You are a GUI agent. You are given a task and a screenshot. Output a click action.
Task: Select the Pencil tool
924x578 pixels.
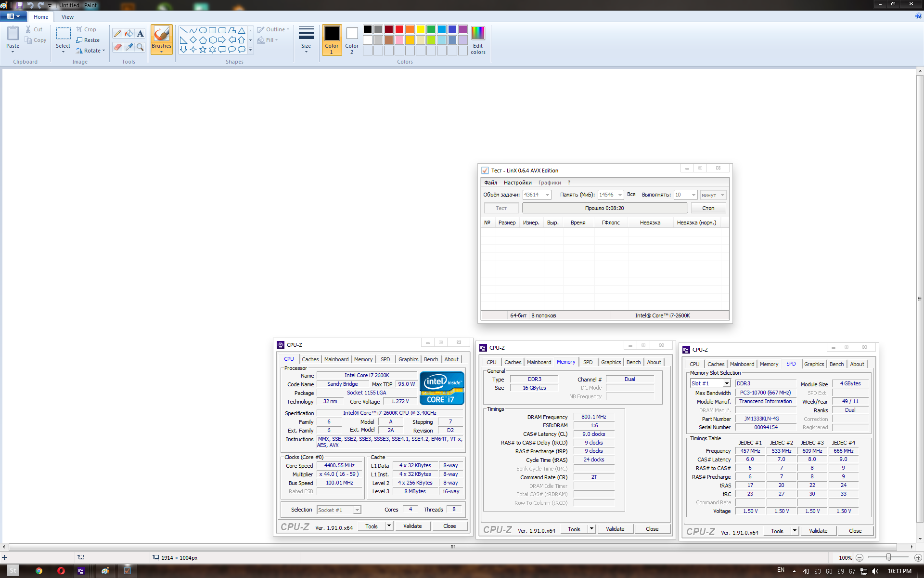coord(117,33)
